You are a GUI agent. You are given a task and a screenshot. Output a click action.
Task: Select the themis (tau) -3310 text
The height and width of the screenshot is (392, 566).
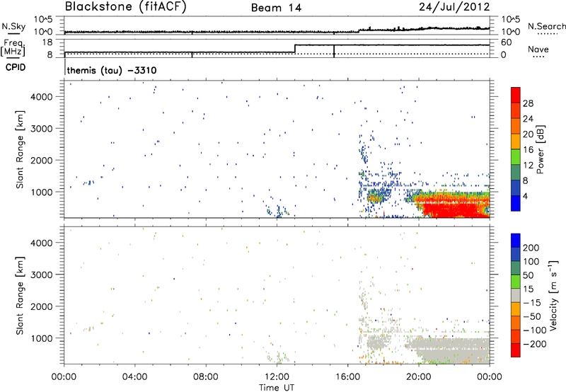pyautogui.click(x=112, y=70)
